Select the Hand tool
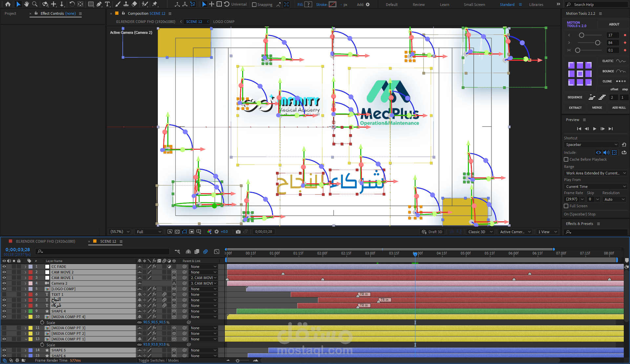 tap(27, 4)
